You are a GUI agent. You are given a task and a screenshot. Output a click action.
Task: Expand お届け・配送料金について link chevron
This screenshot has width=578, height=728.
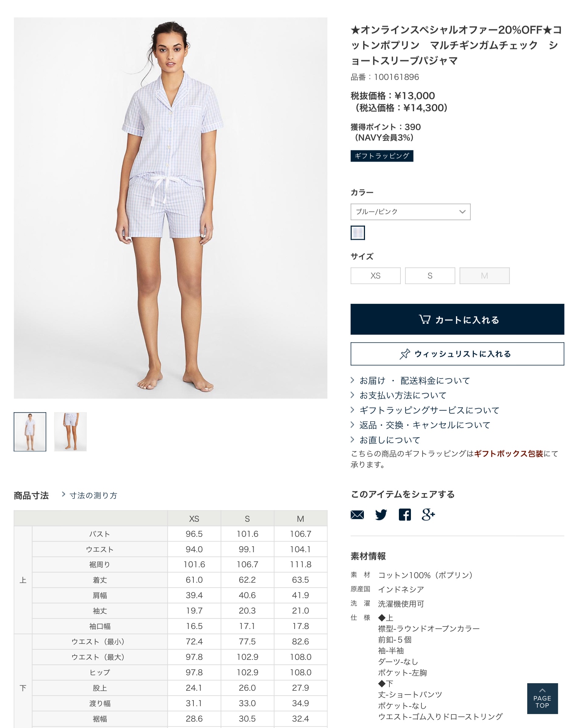point(353,380)
